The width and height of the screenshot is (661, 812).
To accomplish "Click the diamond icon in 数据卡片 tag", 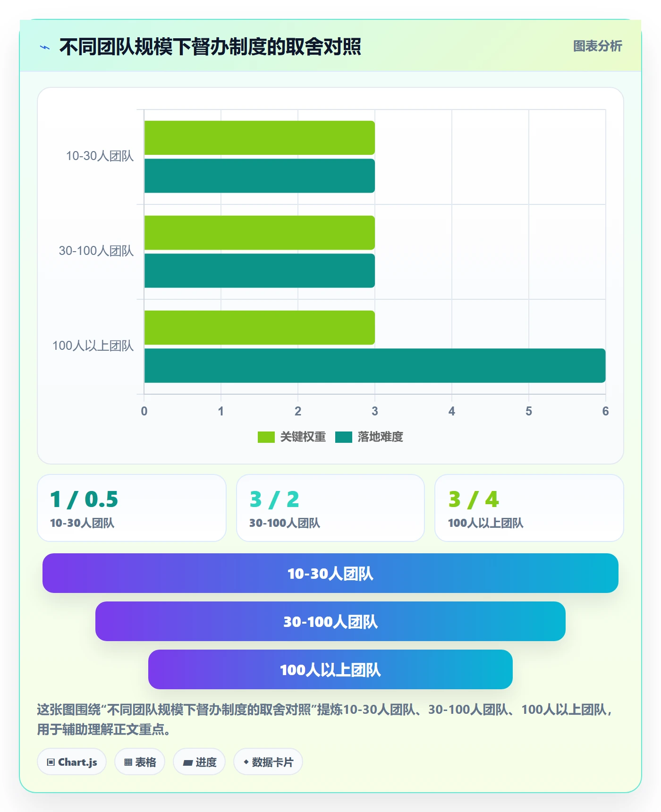I will pos(246,762).
